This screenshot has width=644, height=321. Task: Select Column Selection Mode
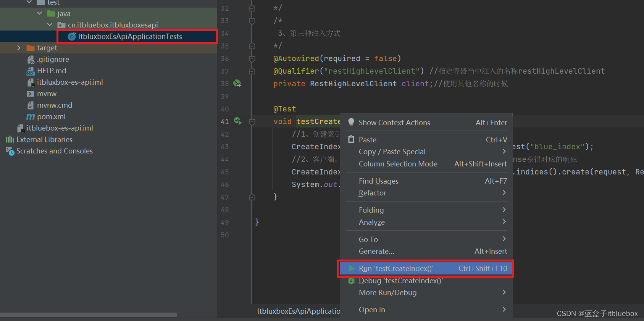coord(427,164)
